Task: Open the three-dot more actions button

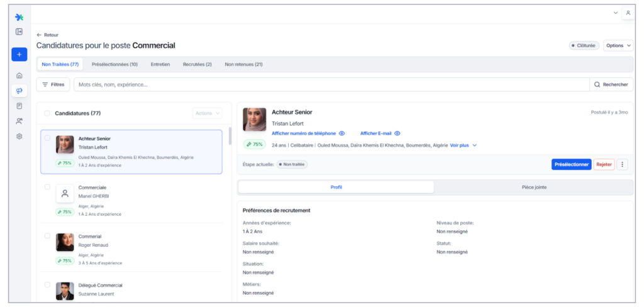Action: point(622,164)
